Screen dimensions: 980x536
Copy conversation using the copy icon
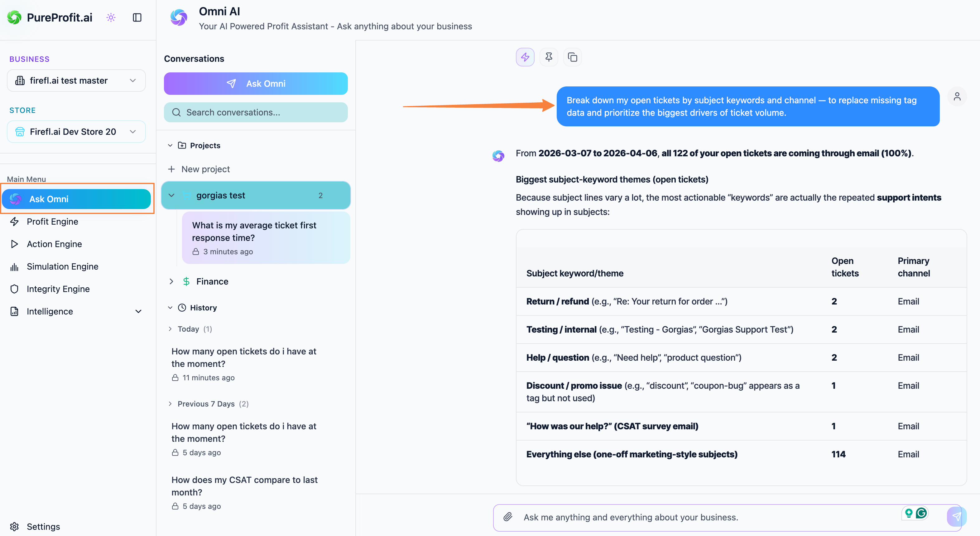tap(572, 57)
